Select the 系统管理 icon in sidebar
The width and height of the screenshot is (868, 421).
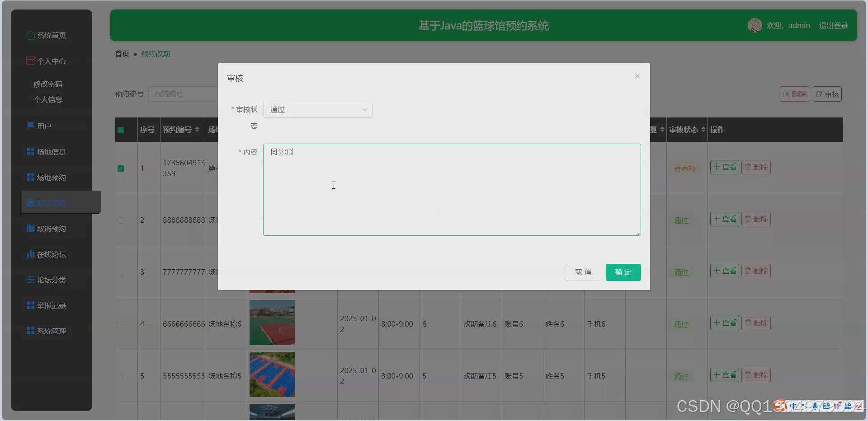pyautogui.click(x=30, y=331)
